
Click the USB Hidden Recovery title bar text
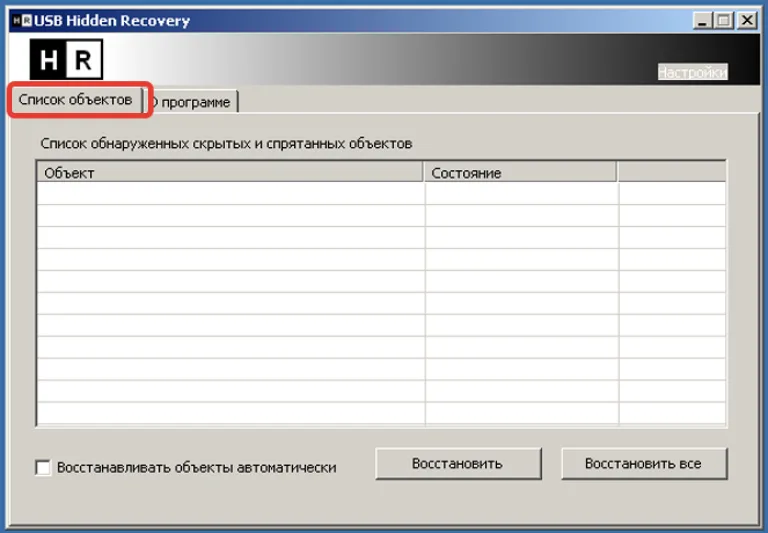[x=112, y=21]
